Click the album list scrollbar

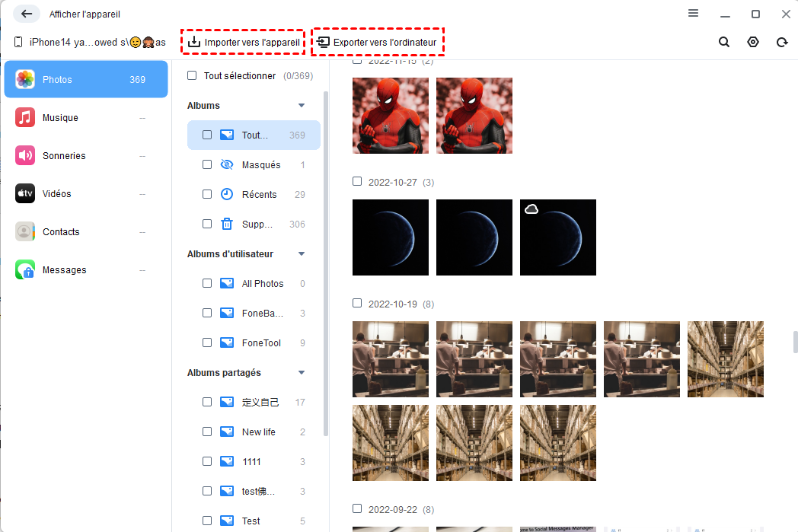coord(326,263)
